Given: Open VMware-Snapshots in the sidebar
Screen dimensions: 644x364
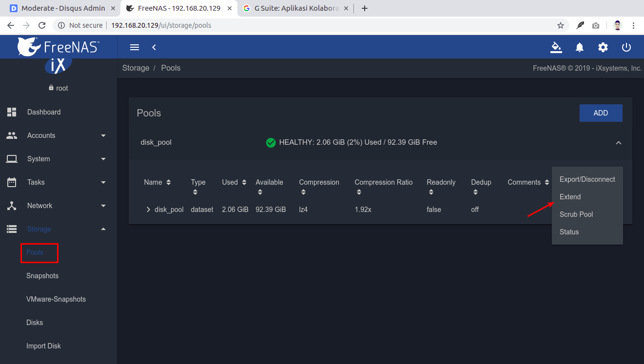Looking at the screenshot, I should (x=56, y=299).
